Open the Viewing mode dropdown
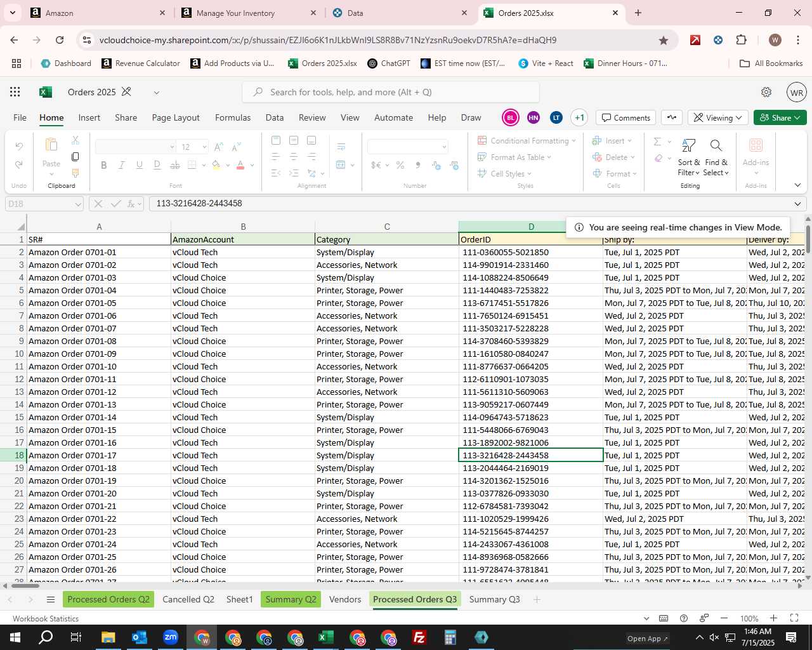 point(717,117)
